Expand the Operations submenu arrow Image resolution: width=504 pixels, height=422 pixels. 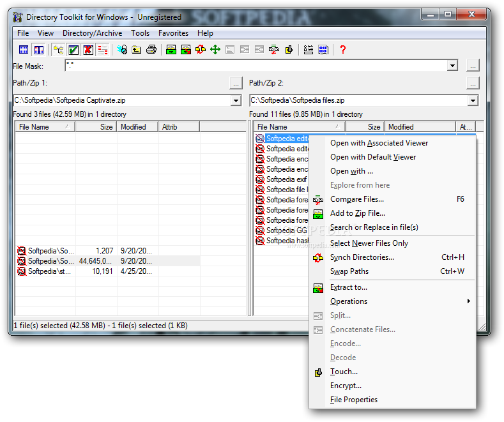[469, 301]
